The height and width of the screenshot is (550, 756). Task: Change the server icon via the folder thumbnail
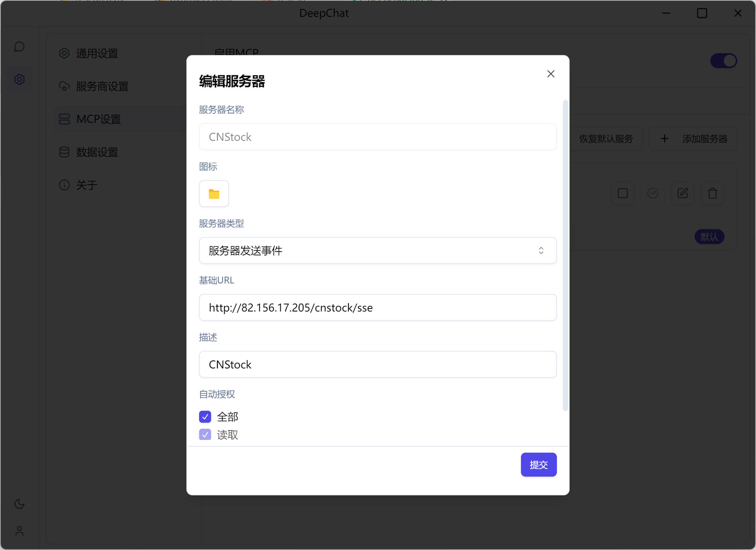tap(213, 194)
